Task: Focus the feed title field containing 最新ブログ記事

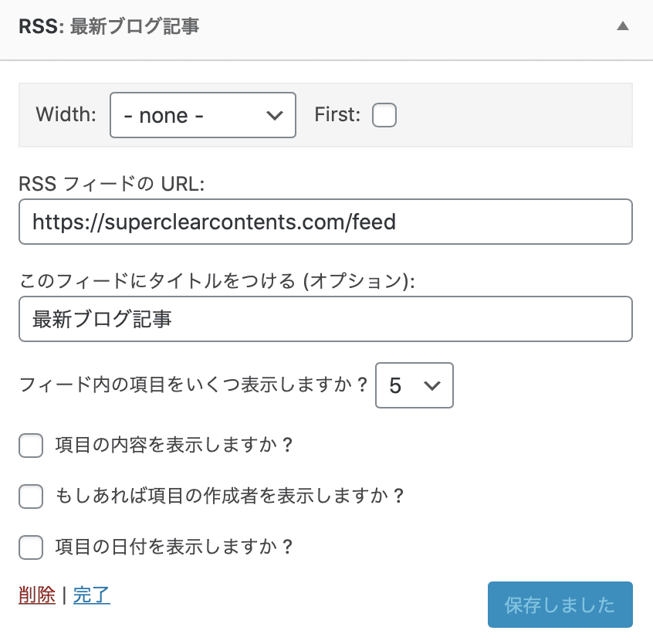Action: click(x=324, y=318)
